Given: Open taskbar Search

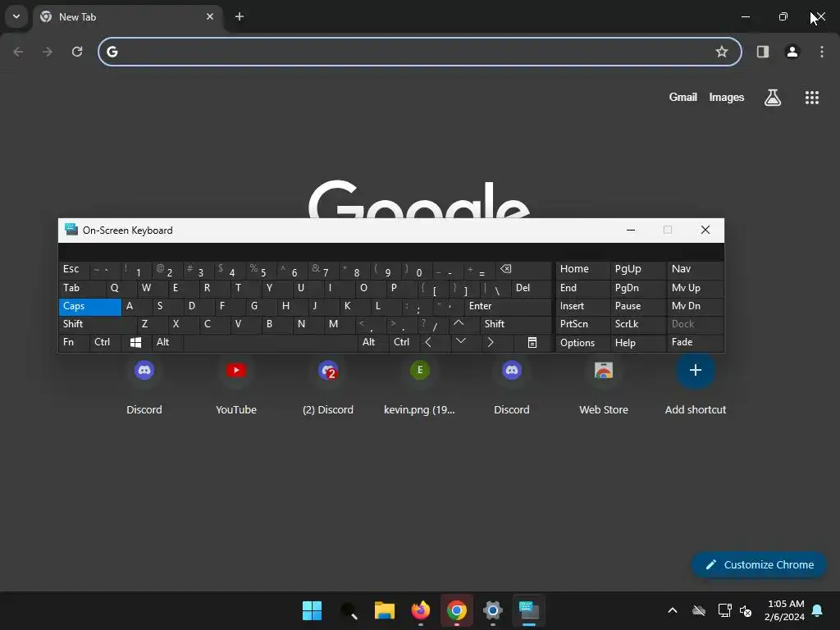Looking at the screenshot, I should [348, 610].
